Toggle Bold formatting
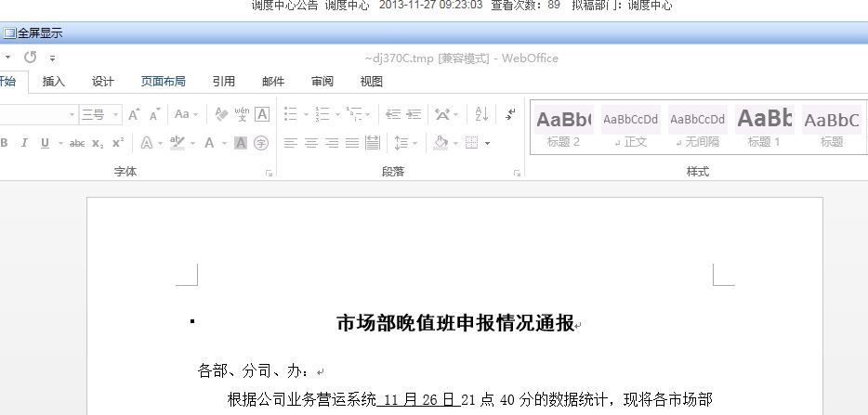This screenshot has height=415, width=868. click(x=4, y=143)
